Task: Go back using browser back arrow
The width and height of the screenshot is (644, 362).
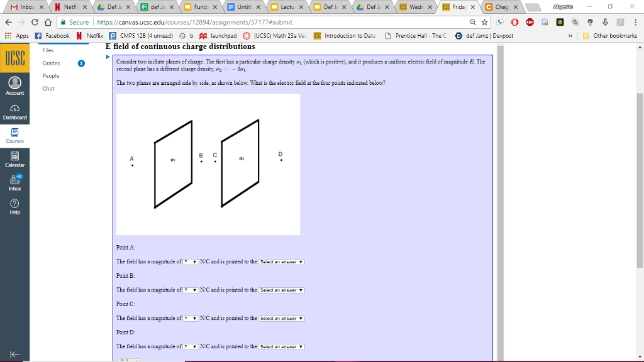Action: 9,22
